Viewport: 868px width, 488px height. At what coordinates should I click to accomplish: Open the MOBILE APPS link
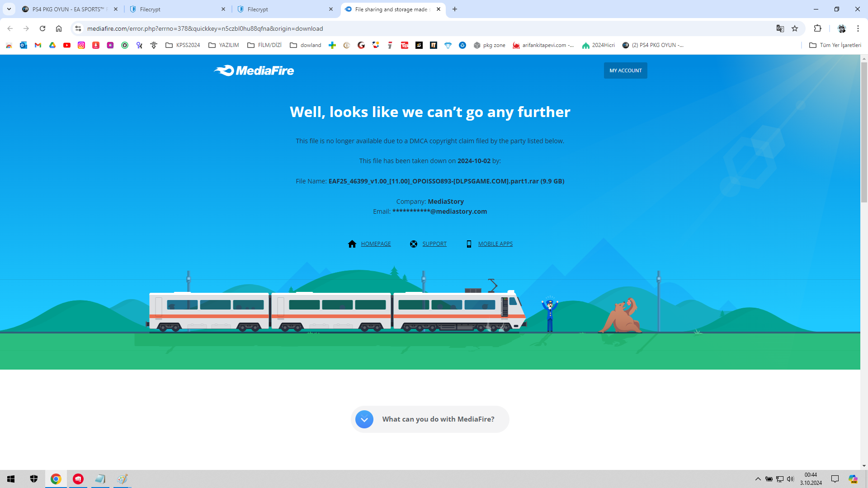(495, 244)
